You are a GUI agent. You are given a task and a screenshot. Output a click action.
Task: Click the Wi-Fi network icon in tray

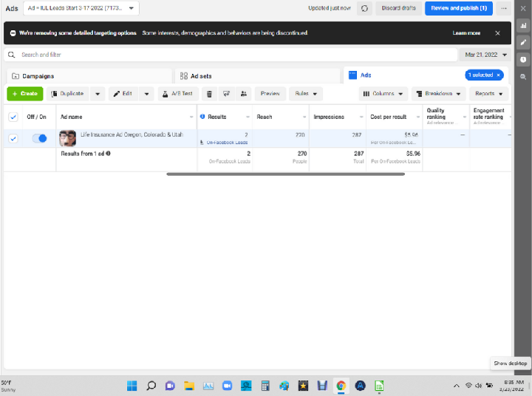[x=468, y=386]
